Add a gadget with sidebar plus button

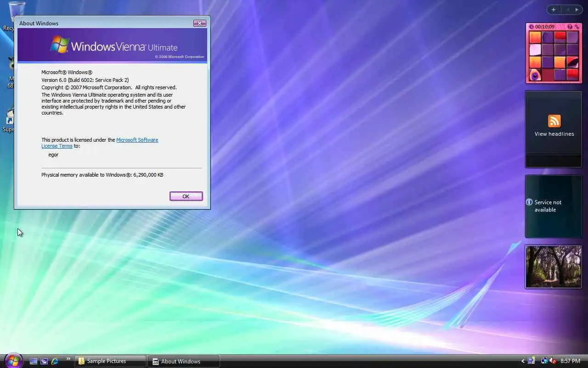coord(554,10)
